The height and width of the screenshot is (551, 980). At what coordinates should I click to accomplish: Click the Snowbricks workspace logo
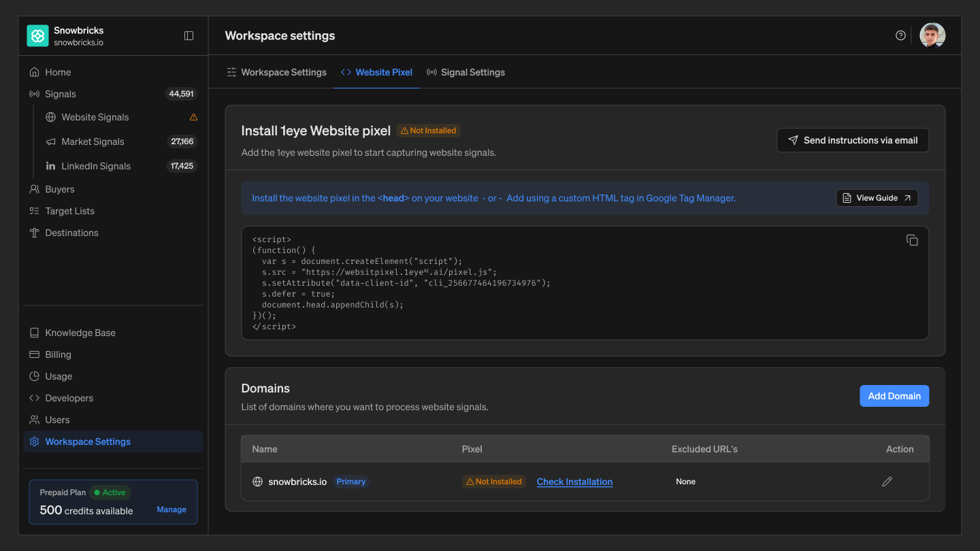click(37, 36)
